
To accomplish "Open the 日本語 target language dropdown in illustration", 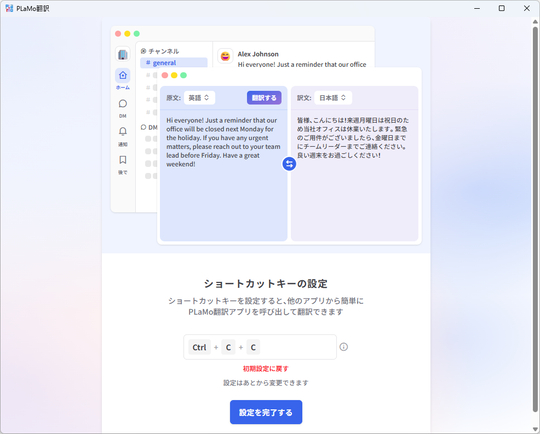I will 333,98.
